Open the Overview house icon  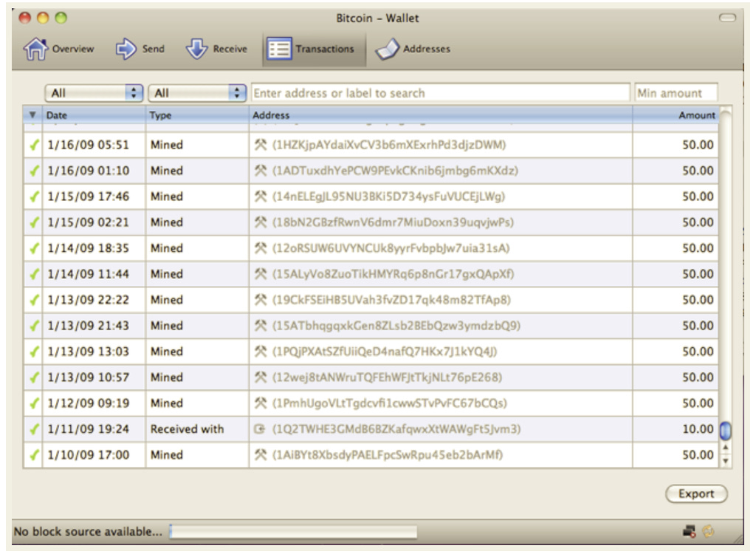coord(35,49)
